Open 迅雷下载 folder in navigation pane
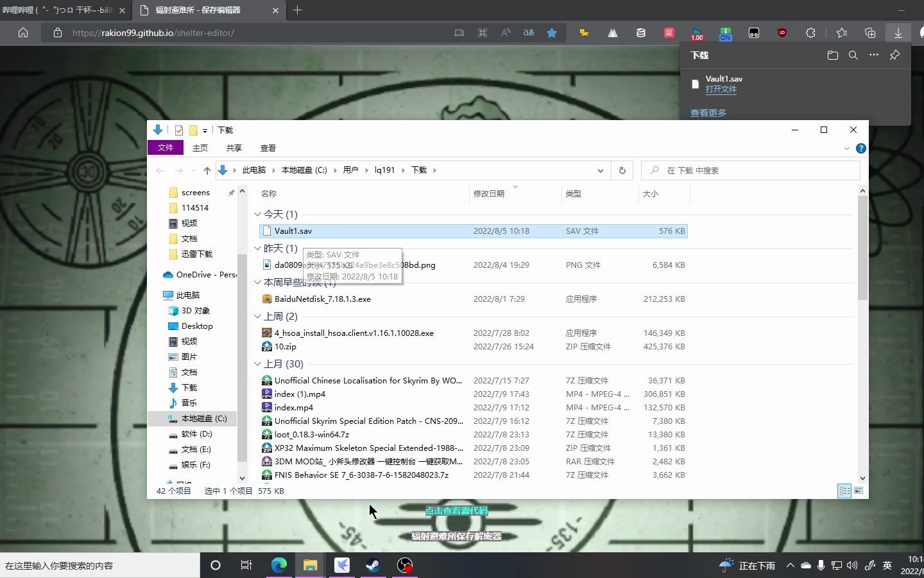 [196, 254]
